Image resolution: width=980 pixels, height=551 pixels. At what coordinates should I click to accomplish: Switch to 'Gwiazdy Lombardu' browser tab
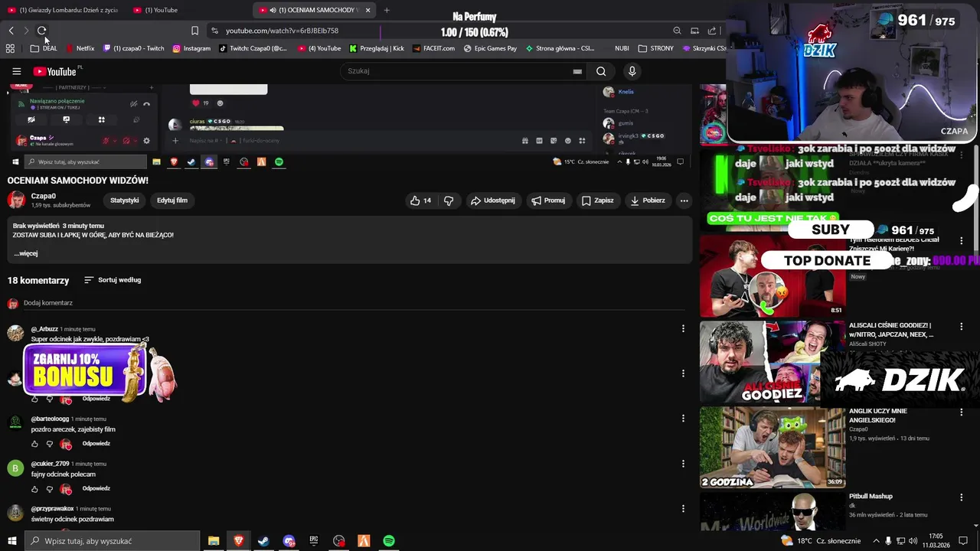point(63,10)
